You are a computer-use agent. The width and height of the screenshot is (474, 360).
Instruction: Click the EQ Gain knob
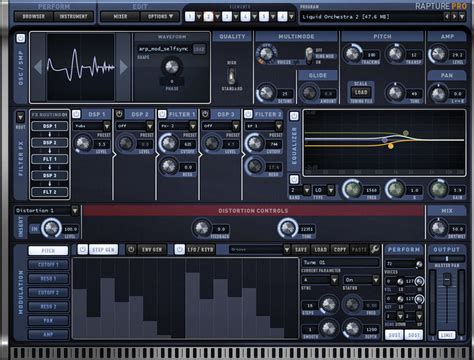[x=438, y=189]
